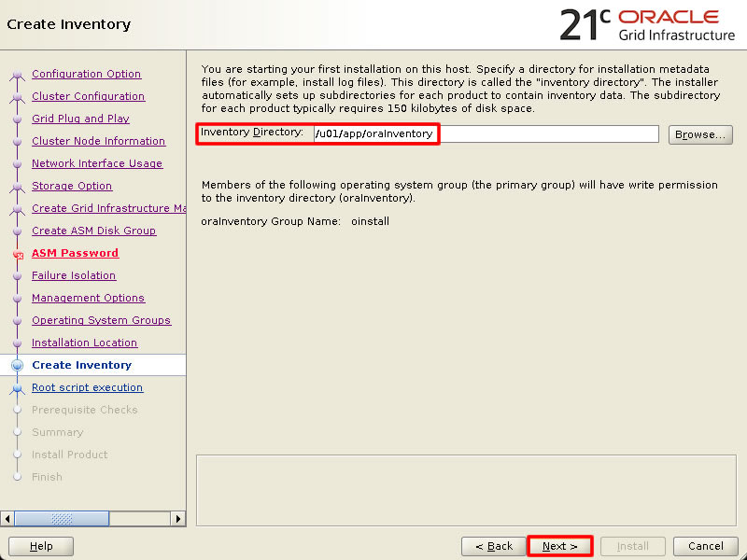Click the Storage Option step marker
747x560 pixels.
pyautogui.click(x=17, y=187)
